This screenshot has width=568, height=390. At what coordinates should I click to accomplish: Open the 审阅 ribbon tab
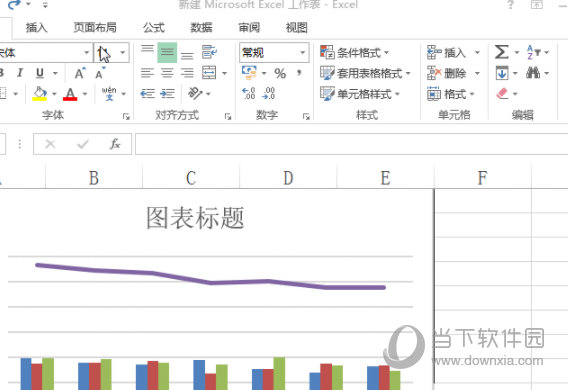[249, 28]
